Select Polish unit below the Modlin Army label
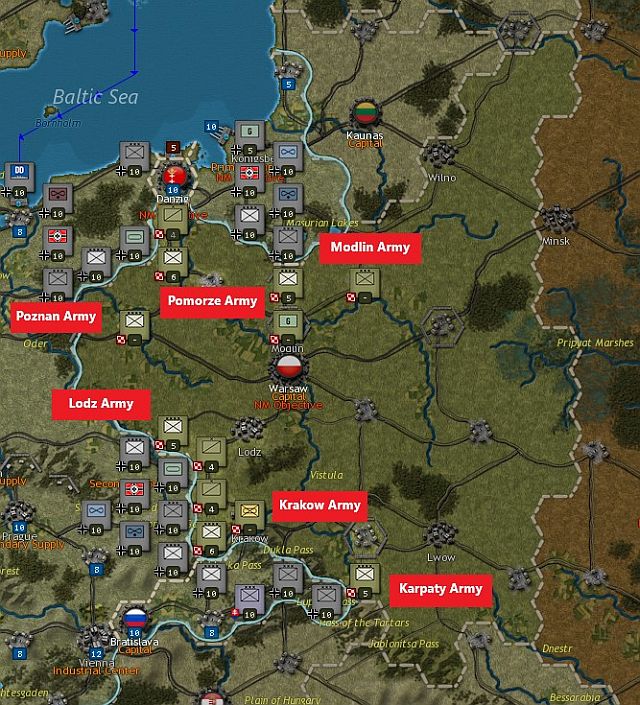The height and width of the screenshot is (705, 640). point(365,282)
